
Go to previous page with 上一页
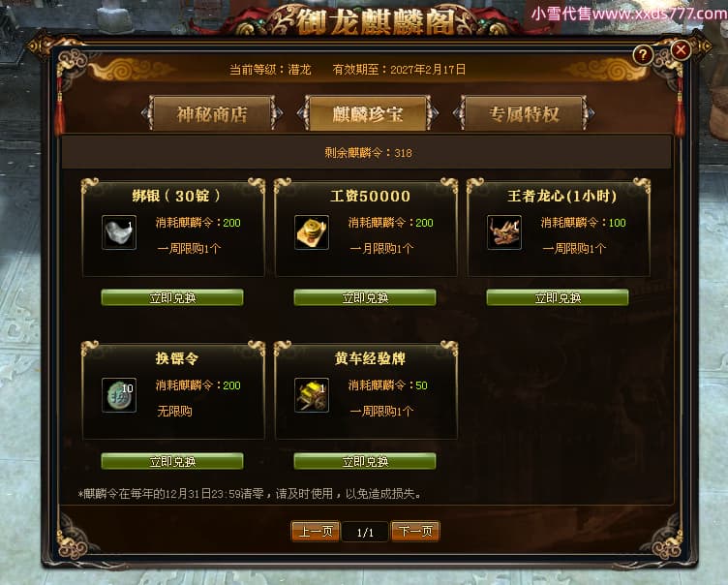pyautogui.click(x=316, y=531)
